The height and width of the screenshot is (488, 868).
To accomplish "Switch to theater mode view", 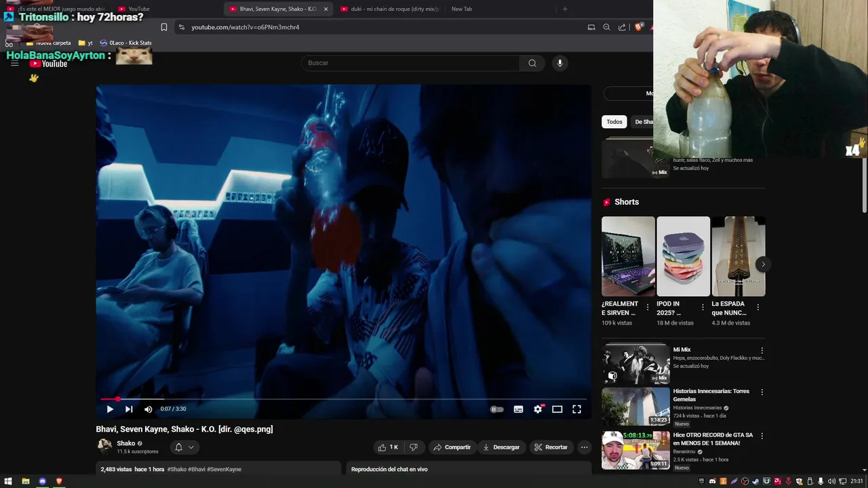I will 557,409.
